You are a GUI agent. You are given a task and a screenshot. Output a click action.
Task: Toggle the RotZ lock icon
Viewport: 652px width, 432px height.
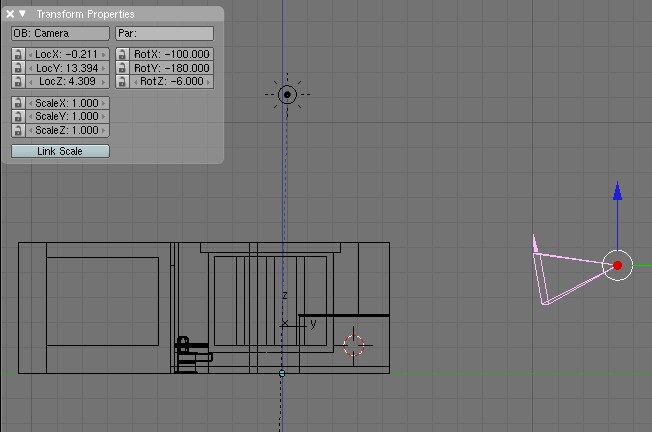(122, 81)
